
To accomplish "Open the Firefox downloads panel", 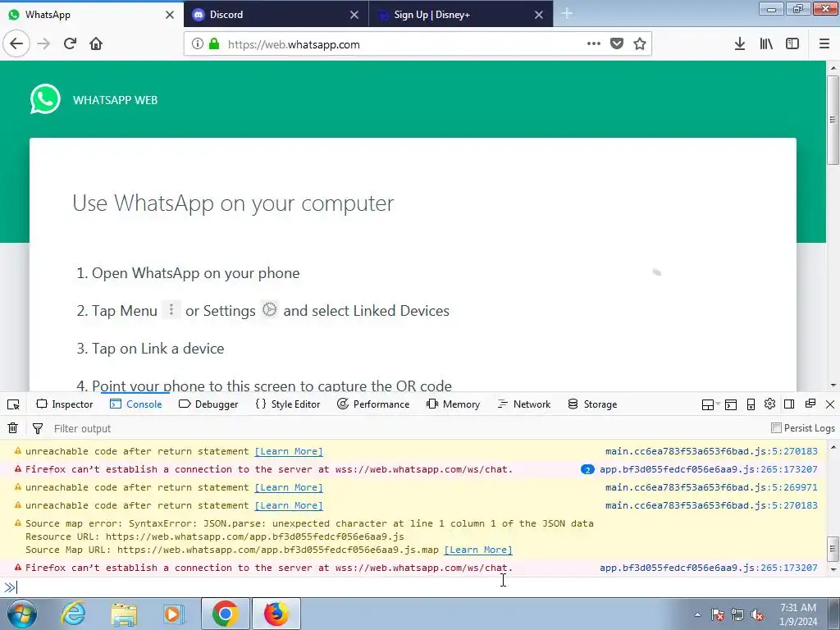I will 739,44.
